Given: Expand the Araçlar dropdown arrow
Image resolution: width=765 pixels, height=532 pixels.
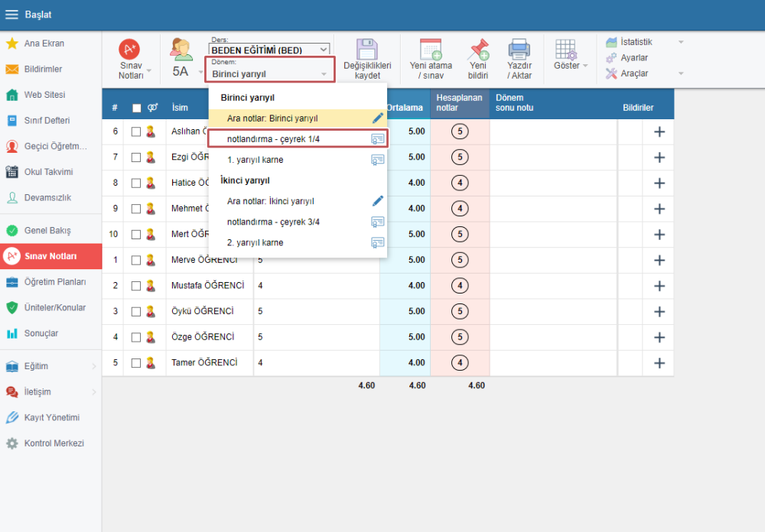Looking at the screenshot, I should point(681,73).
